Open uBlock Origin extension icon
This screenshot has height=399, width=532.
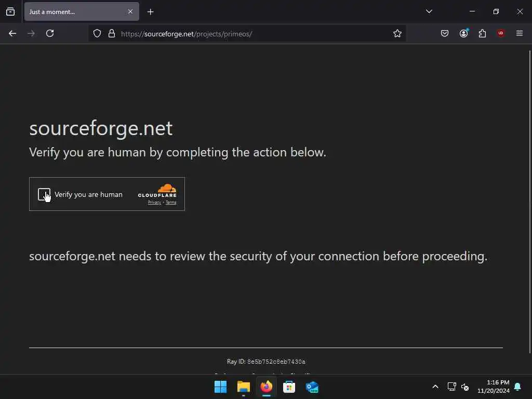click(x=501, y=33)
